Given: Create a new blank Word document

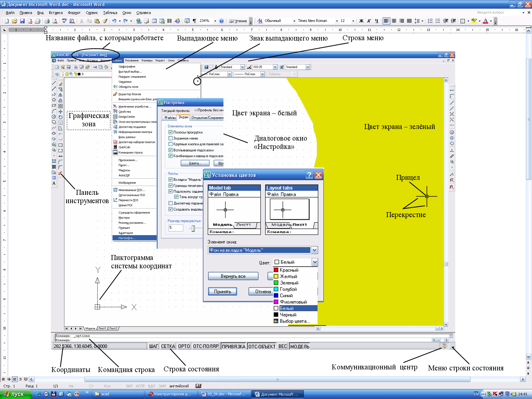Looking at the screenshot, I should tap(7, 21).
